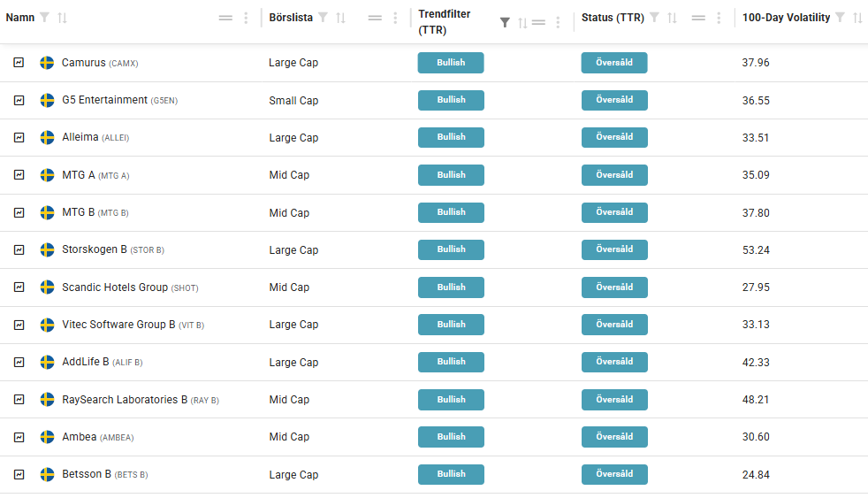This screenshot has height=498, width=868.
Task: Open chart icon for Alleima row
Action: (x=19, y=137)
